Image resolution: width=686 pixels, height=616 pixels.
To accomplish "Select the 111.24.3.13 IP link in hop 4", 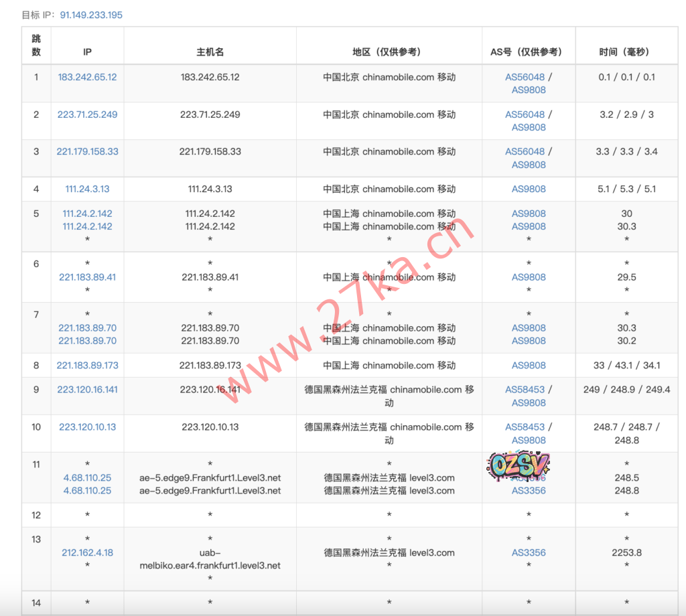I will point(87,189).
